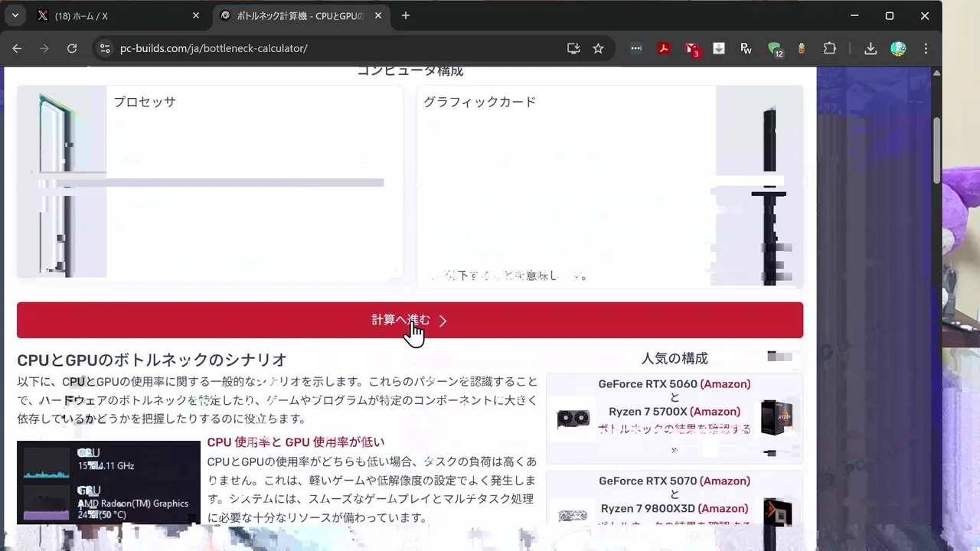Go back one page in browser
The height and width of the screenshot is (551, 980).
(x=17, y=48)
